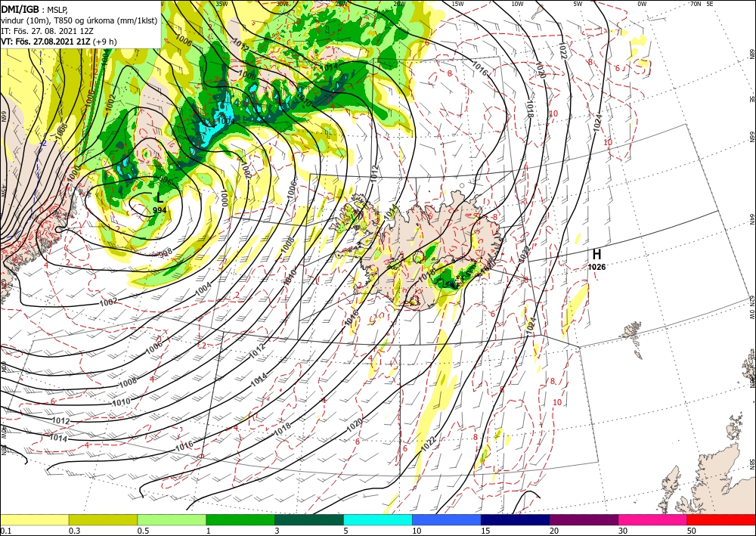Click the cyan 5–10 precipitation swatch
This screenshot has height=536, width=756.
pyautogui.click(x=378, y=520)
